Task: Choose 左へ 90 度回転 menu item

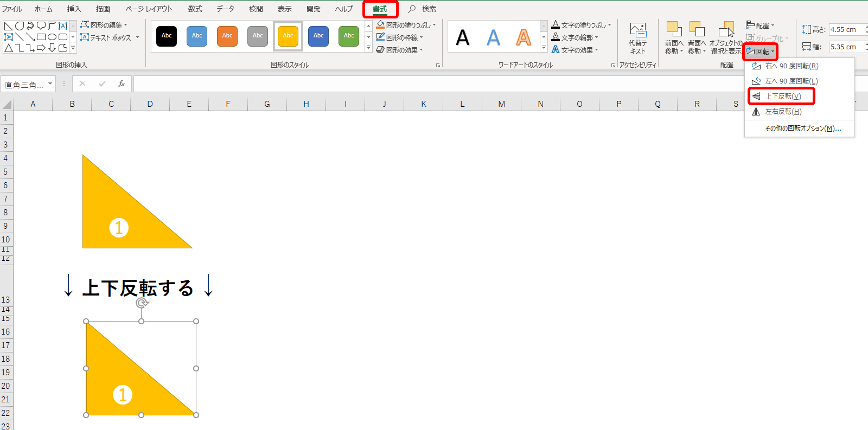Action: pos(799,81)
